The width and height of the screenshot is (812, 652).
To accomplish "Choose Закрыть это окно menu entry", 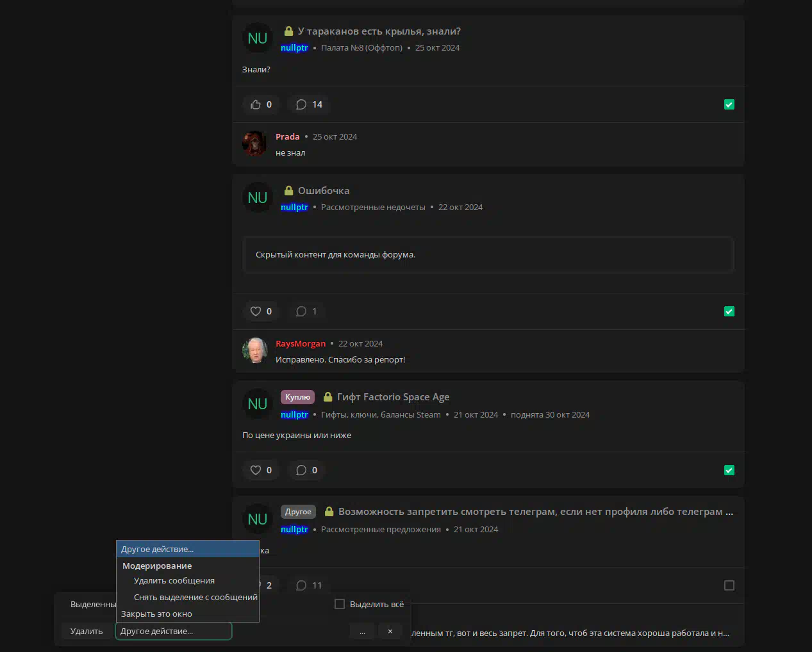I will click(156, 614).
